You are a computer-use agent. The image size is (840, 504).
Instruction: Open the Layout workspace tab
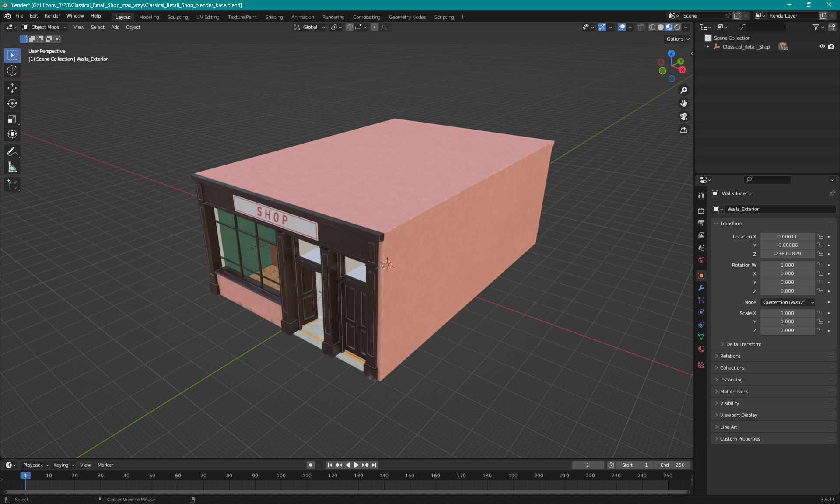pyautogui.click(x=122, y=16)
